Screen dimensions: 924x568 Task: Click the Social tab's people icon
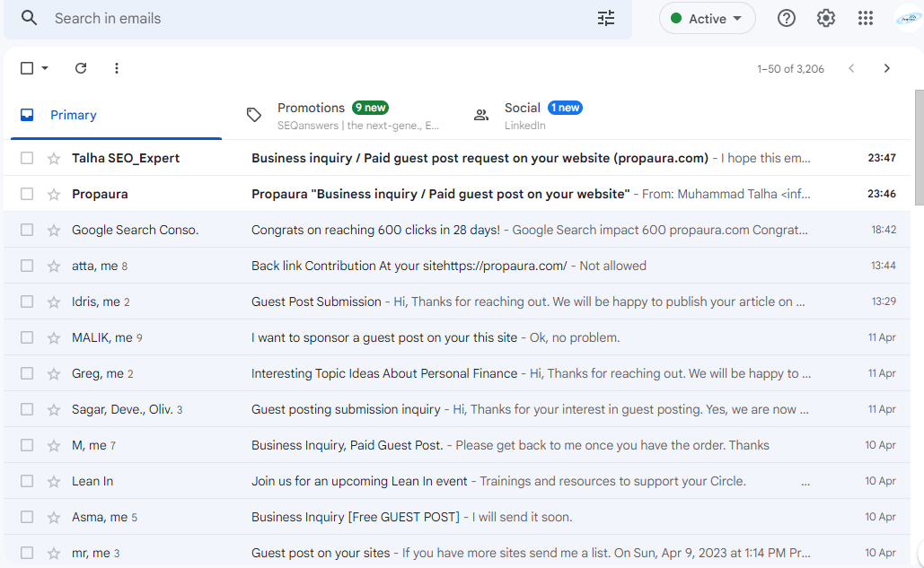(481, 115)
